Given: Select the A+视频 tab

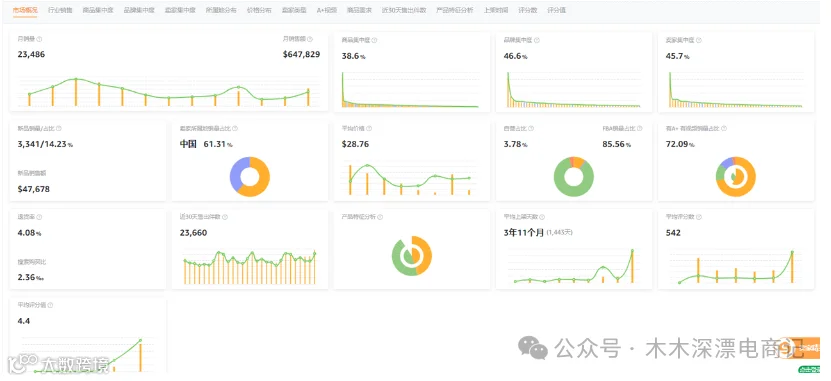Looking at the screenshot, I should [x=326, y=10].
